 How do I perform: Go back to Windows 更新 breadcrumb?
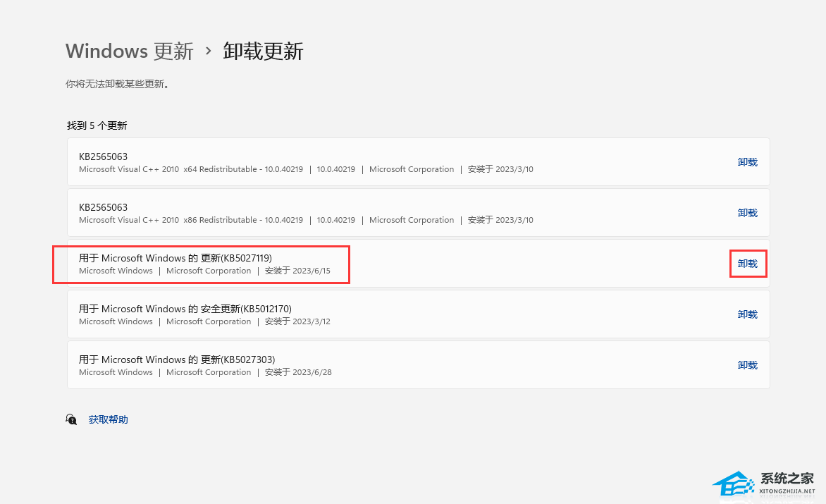(130, 51)
